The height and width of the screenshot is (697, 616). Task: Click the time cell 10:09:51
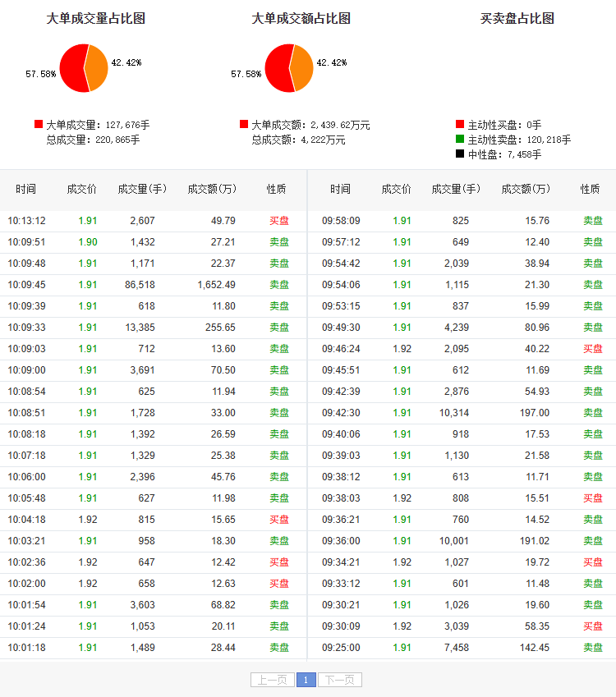tap(26, 242)
